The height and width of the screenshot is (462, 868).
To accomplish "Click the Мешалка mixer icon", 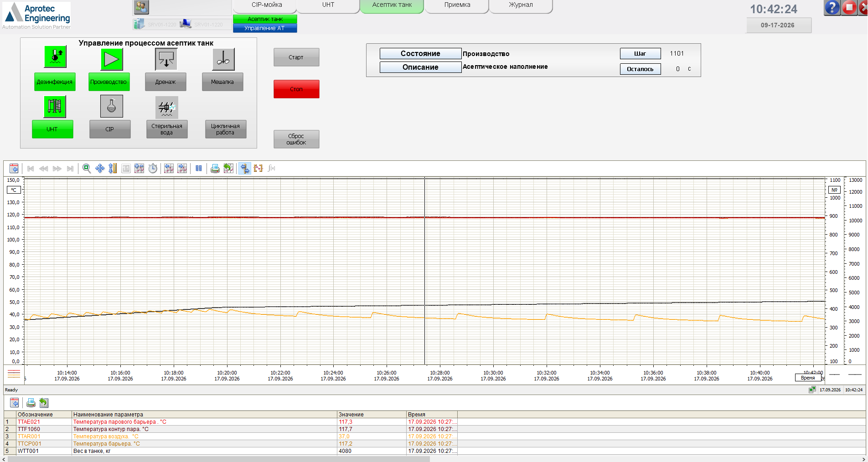I will 223,59.
